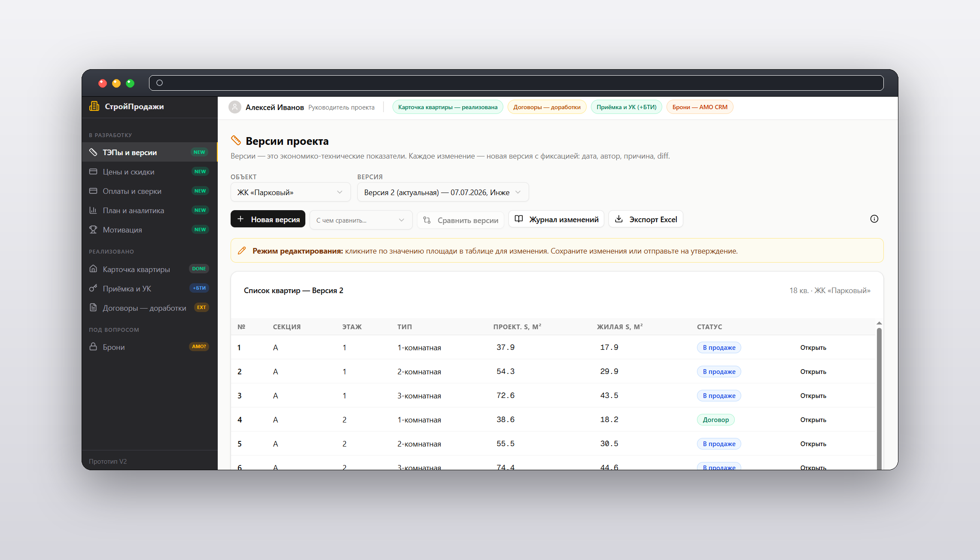
Task: Select План и аналитика in sidebar
Action: pyautogui.click(x=149, y=210)
